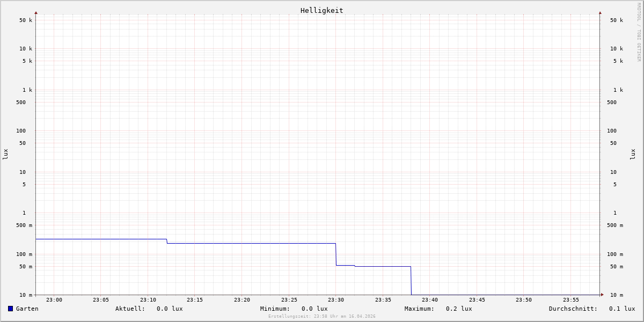Viewport: 644px width, 322px height.
Task: Click the 1 k label on right axis
Action: point(618,90)
